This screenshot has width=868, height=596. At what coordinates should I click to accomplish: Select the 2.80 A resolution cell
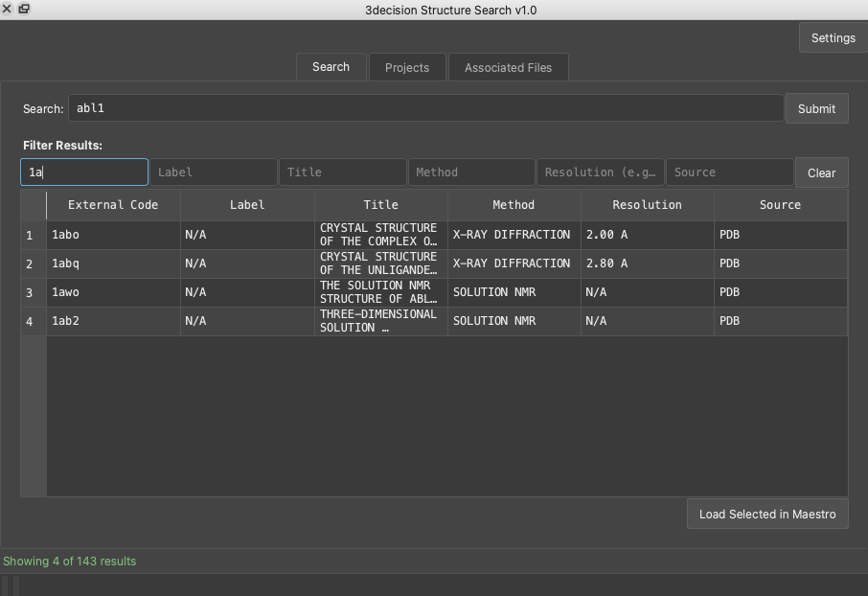click(648, 264)
